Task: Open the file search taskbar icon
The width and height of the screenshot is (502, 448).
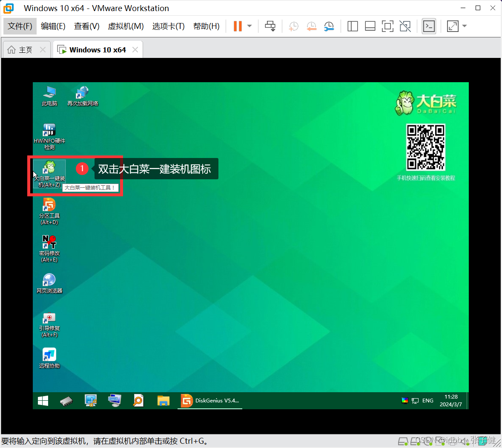Action: tap(138, 401)
